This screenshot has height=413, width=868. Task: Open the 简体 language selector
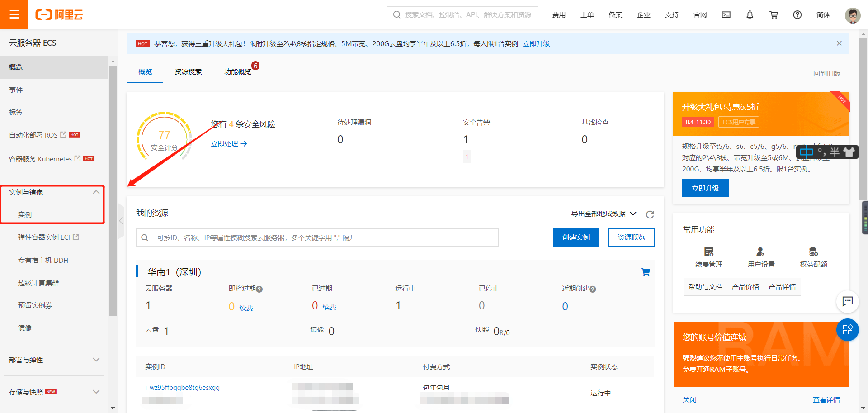(x=823, y=15)
